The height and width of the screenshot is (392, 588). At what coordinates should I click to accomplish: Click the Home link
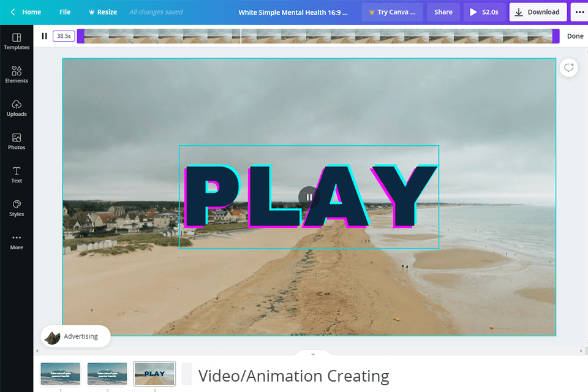click(31, 12)
